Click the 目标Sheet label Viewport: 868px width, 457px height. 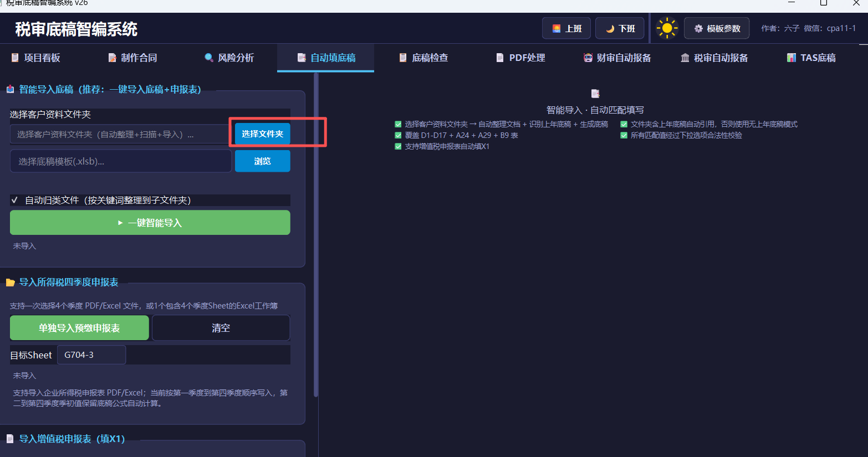31,355
